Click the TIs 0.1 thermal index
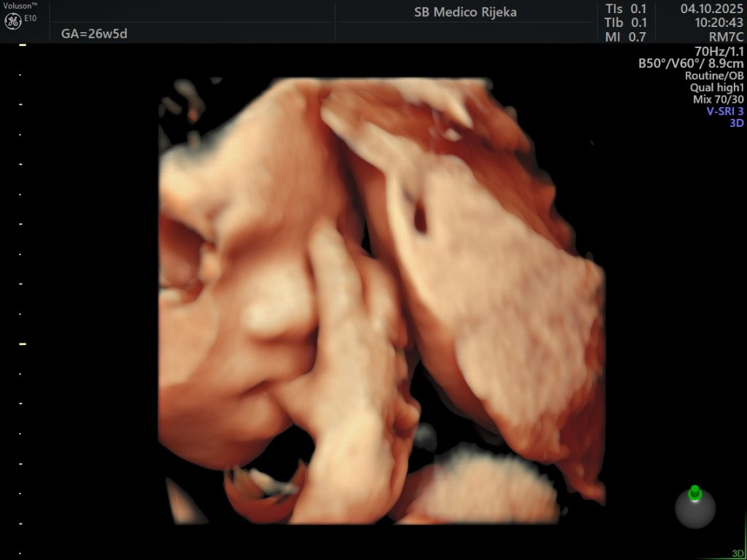747x560 pixels. click(625, 9)
